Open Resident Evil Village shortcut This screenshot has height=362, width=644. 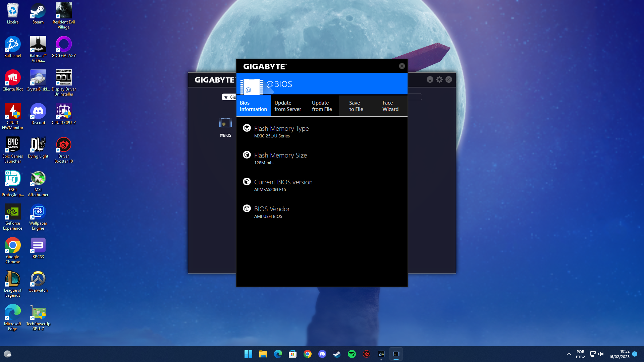point(64,16)
